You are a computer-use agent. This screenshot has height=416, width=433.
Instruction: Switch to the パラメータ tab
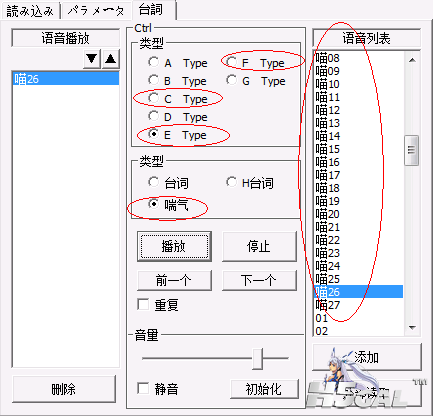click(x=96, y=11)
